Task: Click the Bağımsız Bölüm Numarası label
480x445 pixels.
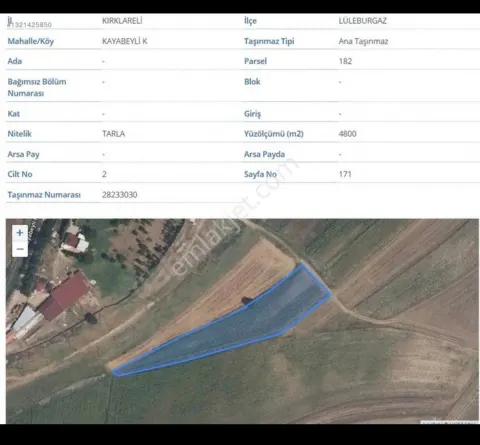Action: [x=37, y=87]
